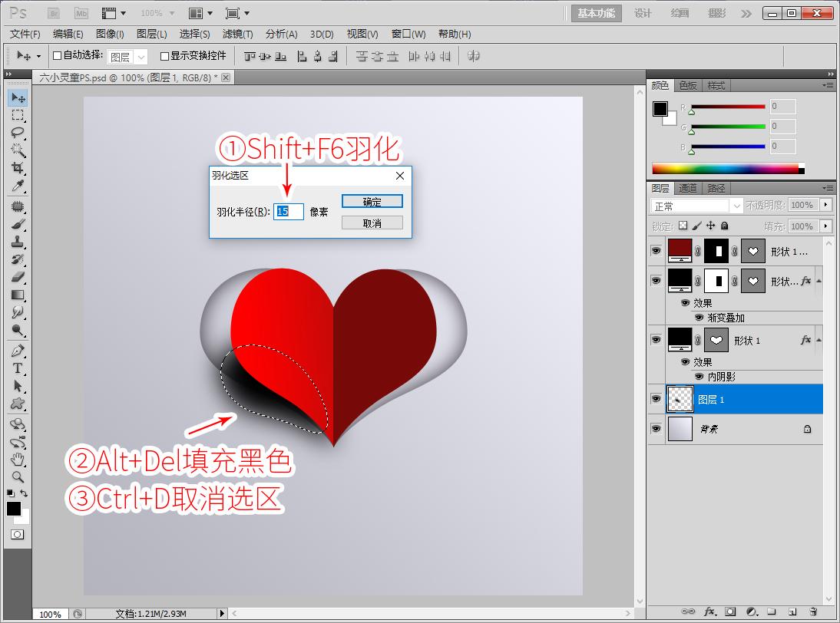Open the status bar info arrow
The image size is (840, 623).
pyautogui.click(x=222, y=613)
